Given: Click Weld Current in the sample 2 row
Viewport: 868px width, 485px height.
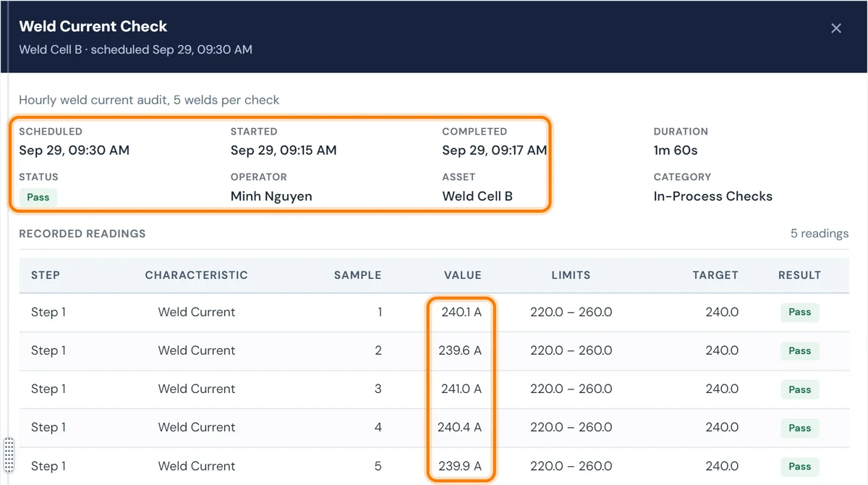Looking at the screenshot, I should (197, 350).
